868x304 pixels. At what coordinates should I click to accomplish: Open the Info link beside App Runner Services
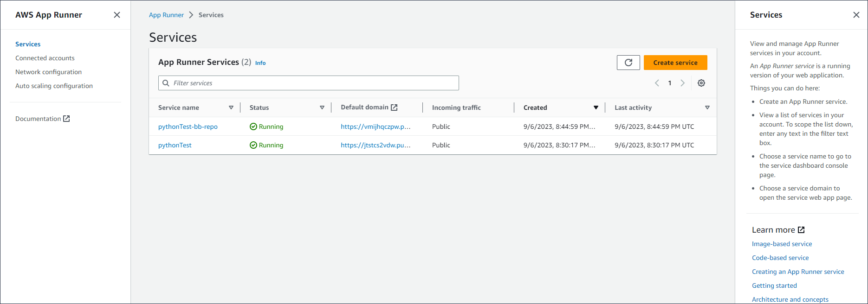point(260,63)
